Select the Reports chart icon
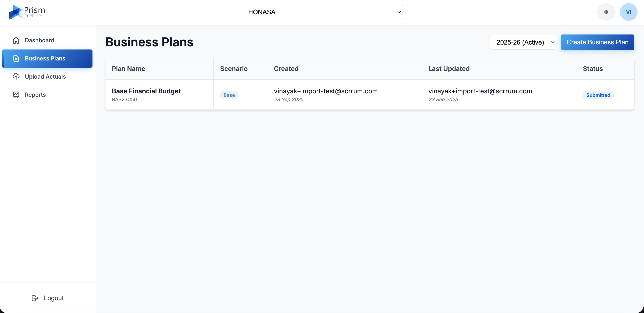Image resolution: width=644 pixels, height=313 pixels. tap(16, 94)
